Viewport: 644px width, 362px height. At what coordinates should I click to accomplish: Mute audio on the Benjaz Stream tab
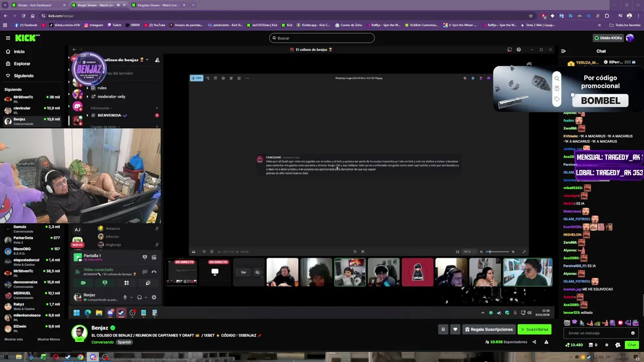118,5
